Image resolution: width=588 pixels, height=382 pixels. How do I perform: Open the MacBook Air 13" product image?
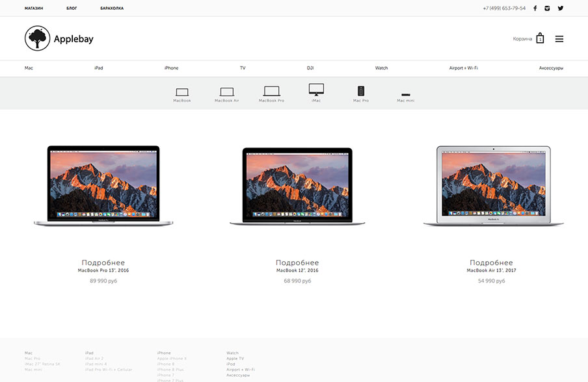[x=494, y=186]
